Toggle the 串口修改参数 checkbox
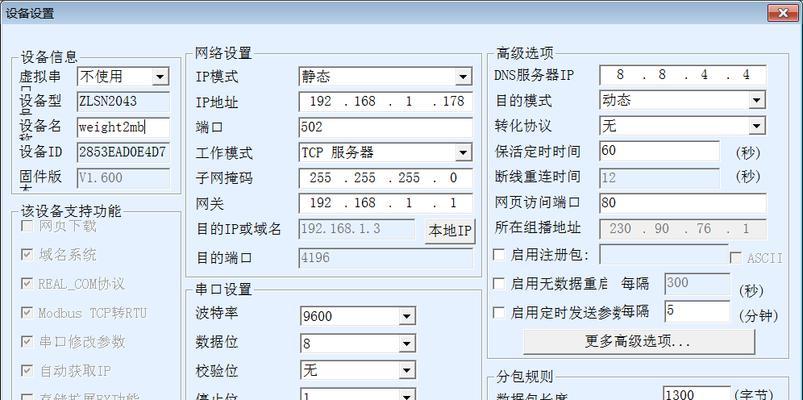This screenshot has width=803, height=400. [27, 342]
